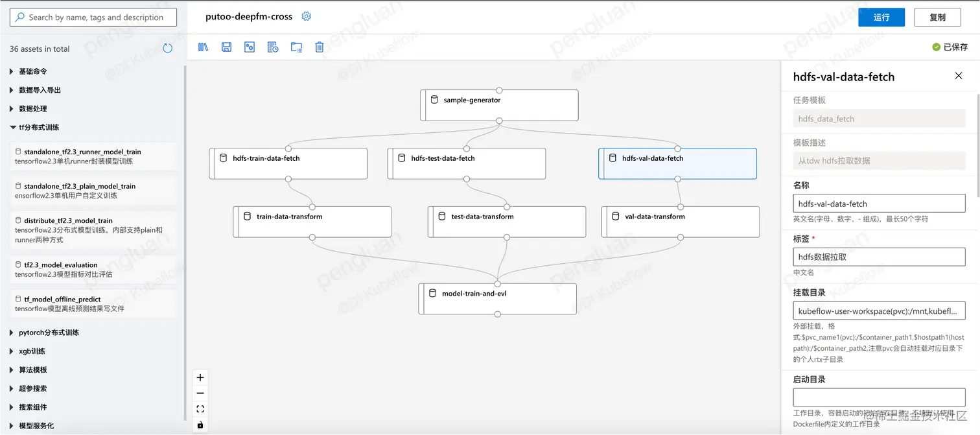Click the output port under sample-generator node

coord(499,121)
